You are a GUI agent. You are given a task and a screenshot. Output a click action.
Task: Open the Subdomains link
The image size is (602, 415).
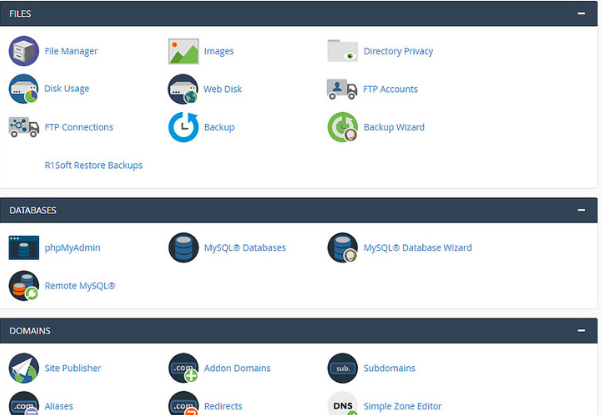(389, 368)
